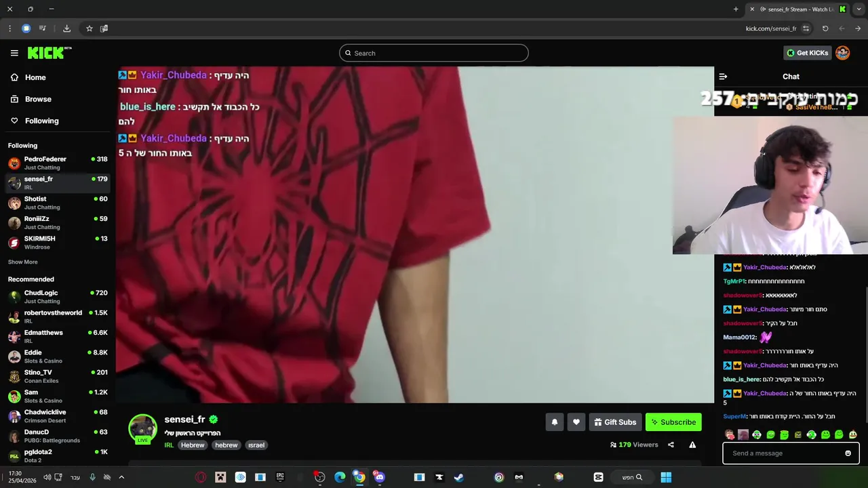Report the stream via warning icon
The width and height of the screenshot is (868, 488).
[x=692, y=445]
